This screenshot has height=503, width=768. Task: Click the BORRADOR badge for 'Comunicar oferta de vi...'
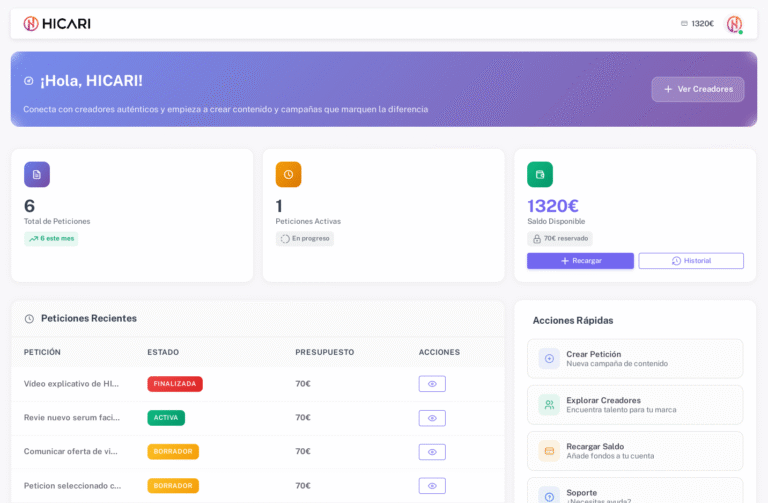pyautogui.click(x=173, y=452)
